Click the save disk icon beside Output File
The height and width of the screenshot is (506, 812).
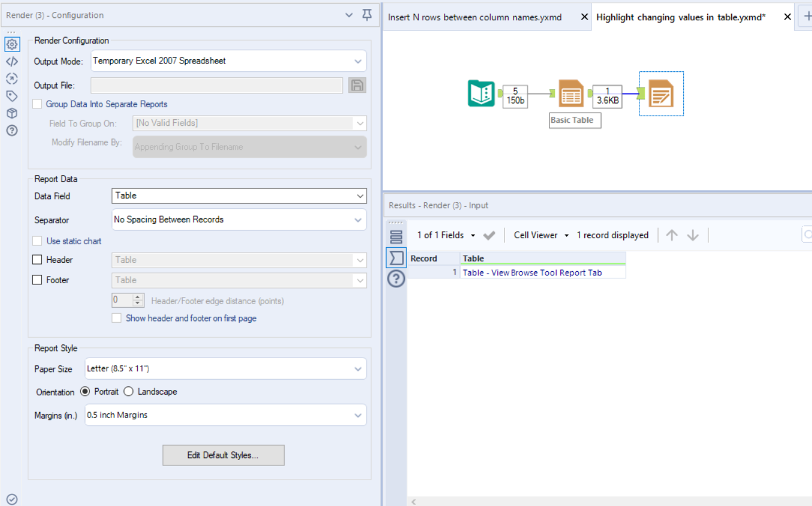tap(357, 85)
